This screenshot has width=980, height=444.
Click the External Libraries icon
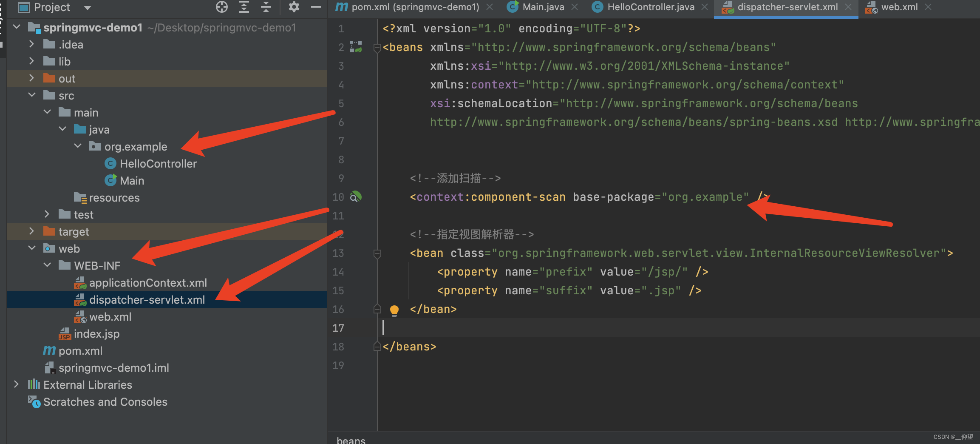pyautogui.click(x=34, y=384)
